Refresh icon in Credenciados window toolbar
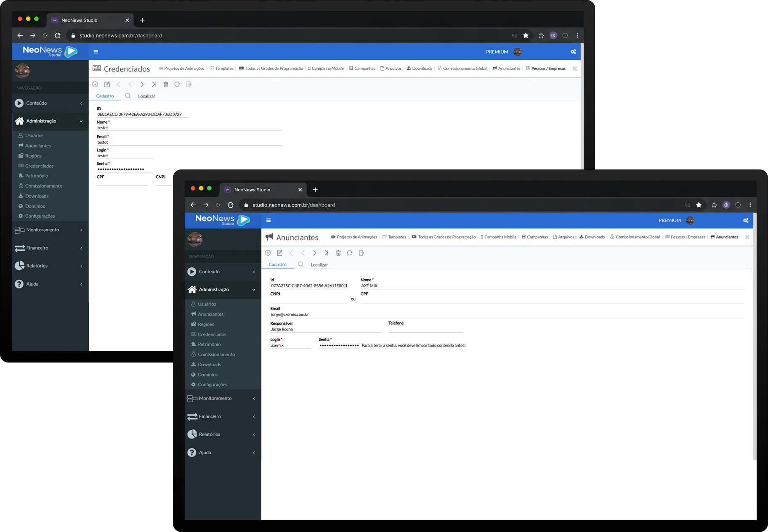768x532 pixels. (x=177, y=84)
